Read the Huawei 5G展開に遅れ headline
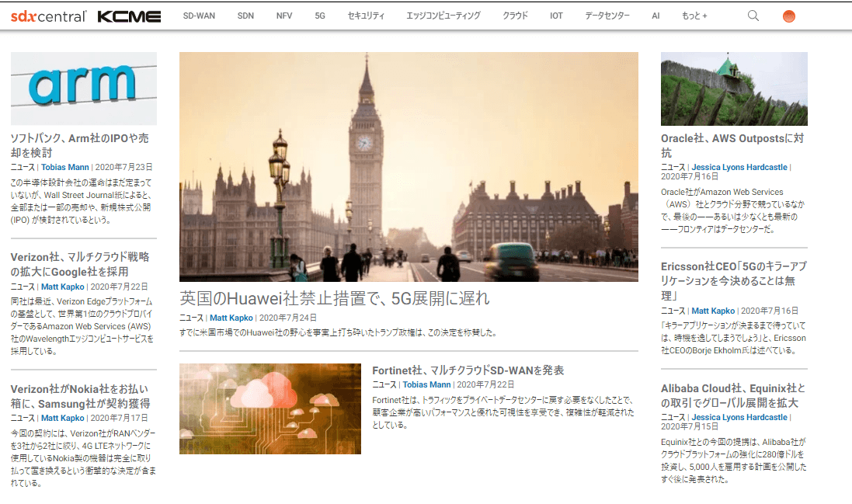Screen dimensions: 852x504 pyautogui.click(x=335, y=298)
